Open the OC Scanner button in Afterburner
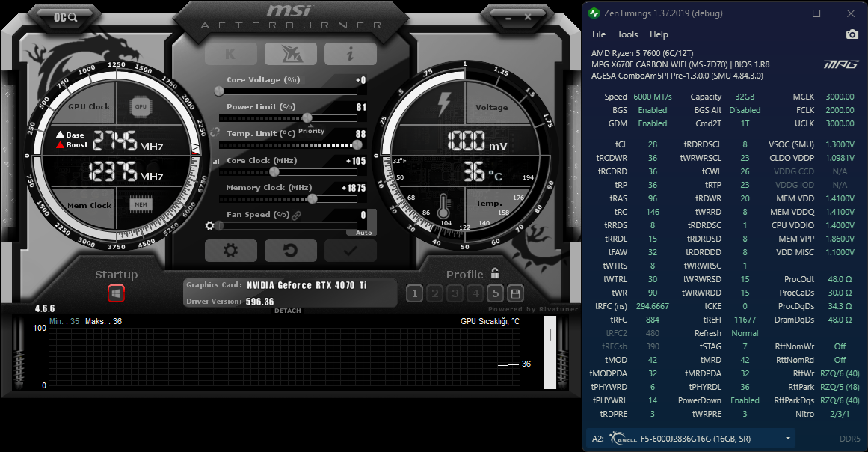The image size is (868, 452). [x=65, y=17]
